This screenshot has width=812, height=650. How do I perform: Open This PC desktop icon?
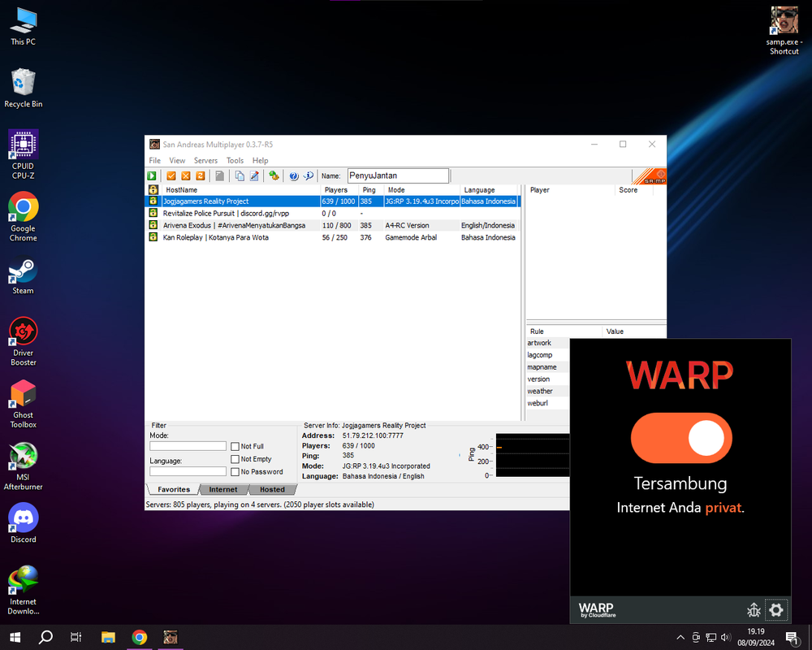(x=24, y=27)
